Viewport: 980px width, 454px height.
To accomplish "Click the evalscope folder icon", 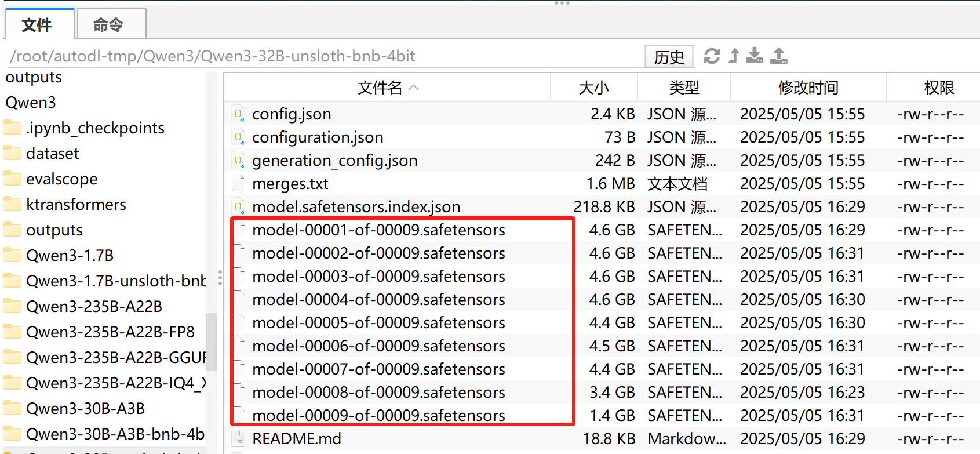I will coord(12,179).
